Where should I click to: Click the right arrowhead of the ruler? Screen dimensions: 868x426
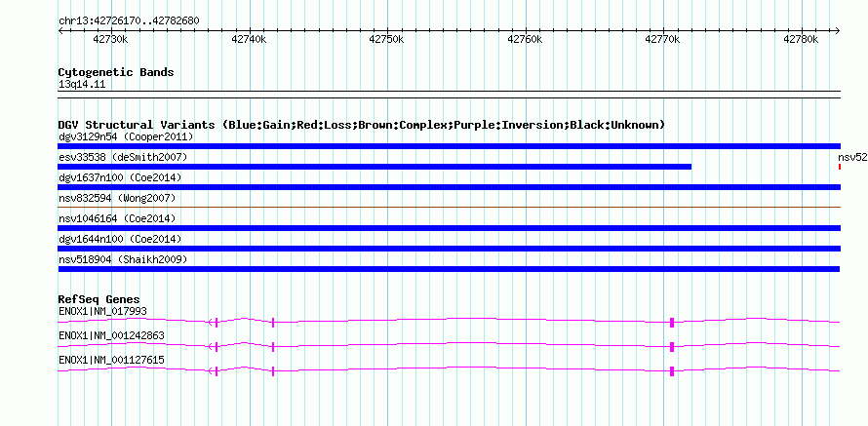pos(838,30)
